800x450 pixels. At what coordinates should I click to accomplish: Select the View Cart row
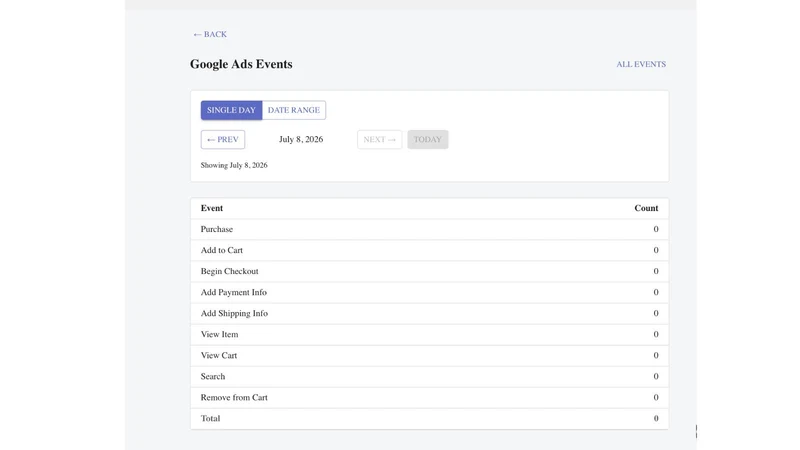[x=430, y=356]
